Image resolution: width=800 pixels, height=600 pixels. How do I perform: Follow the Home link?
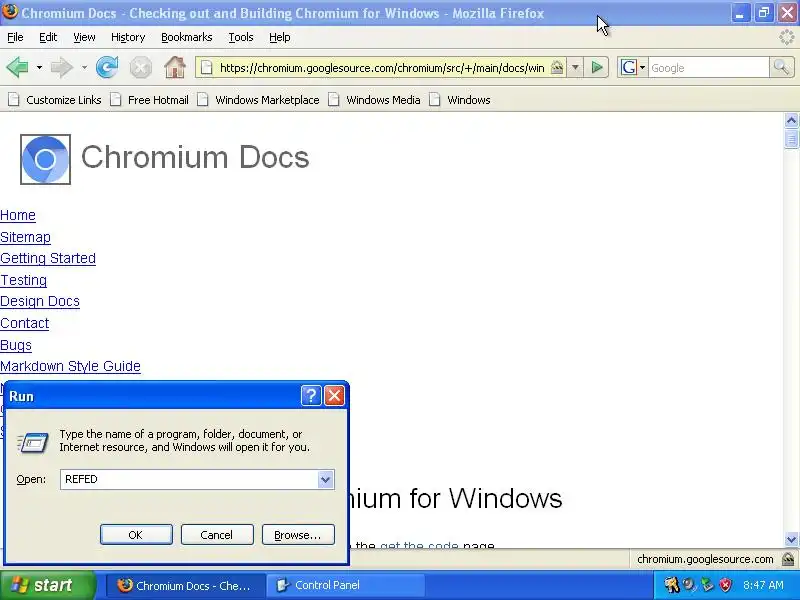18,215
